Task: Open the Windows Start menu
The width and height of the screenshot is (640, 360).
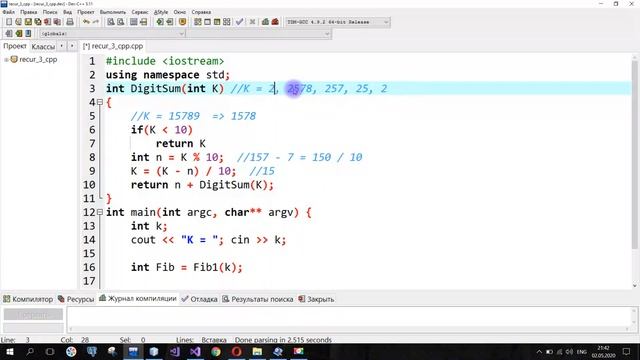Action: click(x=9, y=351)
